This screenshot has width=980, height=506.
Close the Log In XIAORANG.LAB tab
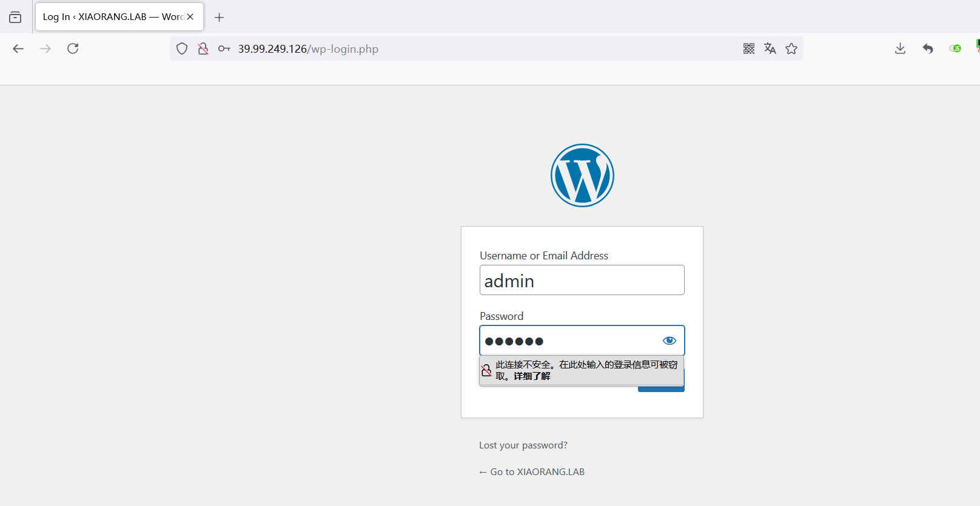point(190,17)
